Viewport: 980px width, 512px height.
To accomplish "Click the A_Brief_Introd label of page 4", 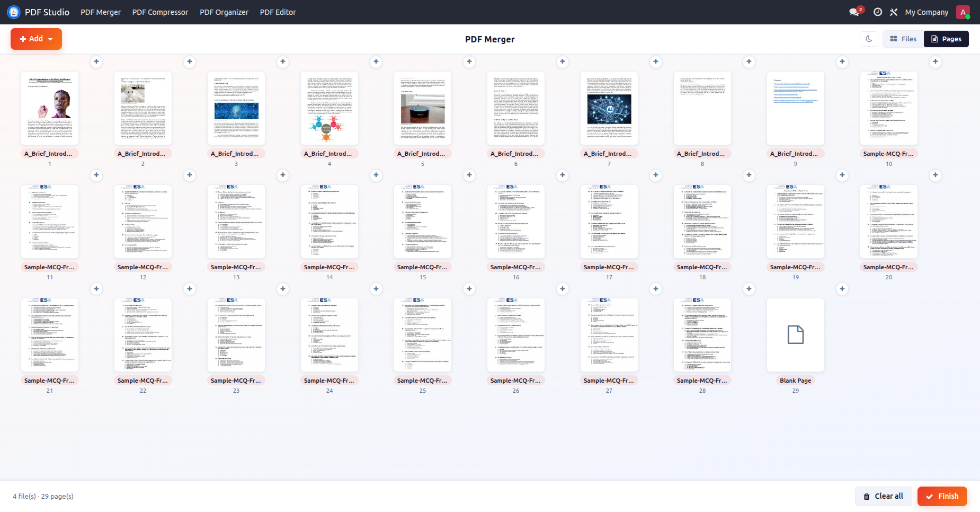I will [x=329, y=154].
